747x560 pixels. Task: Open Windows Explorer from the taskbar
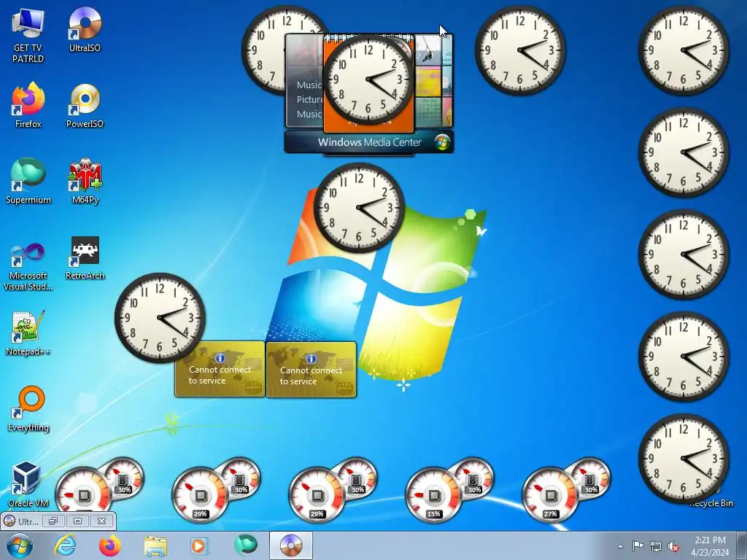155,545
